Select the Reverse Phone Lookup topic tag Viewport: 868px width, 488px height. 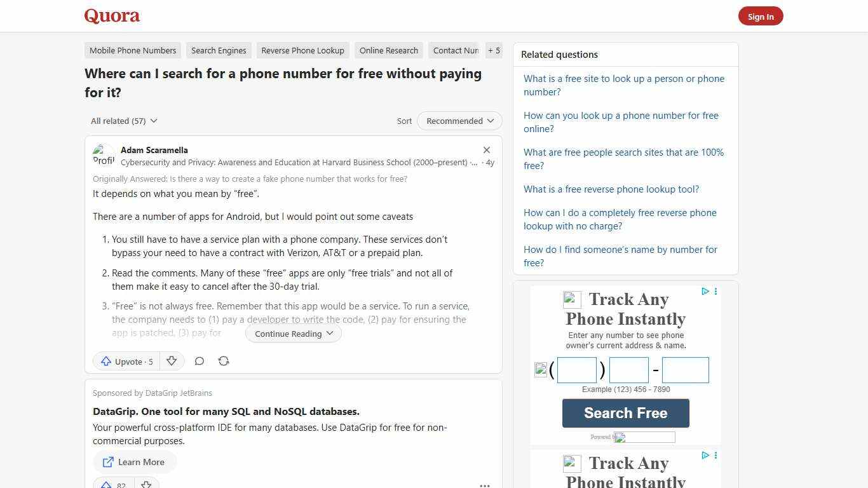tap(302, 50)
